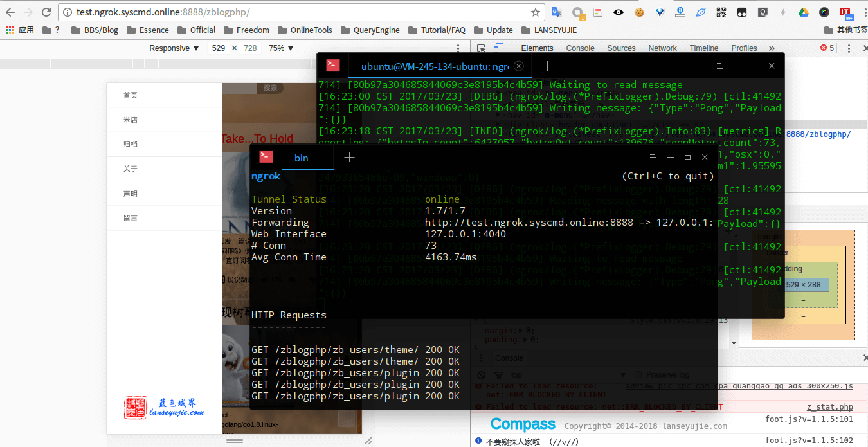Open the BBS/Blog bookmark folder
The width and height of the screenshot is (868, 447).
click(x=95, y=30)
